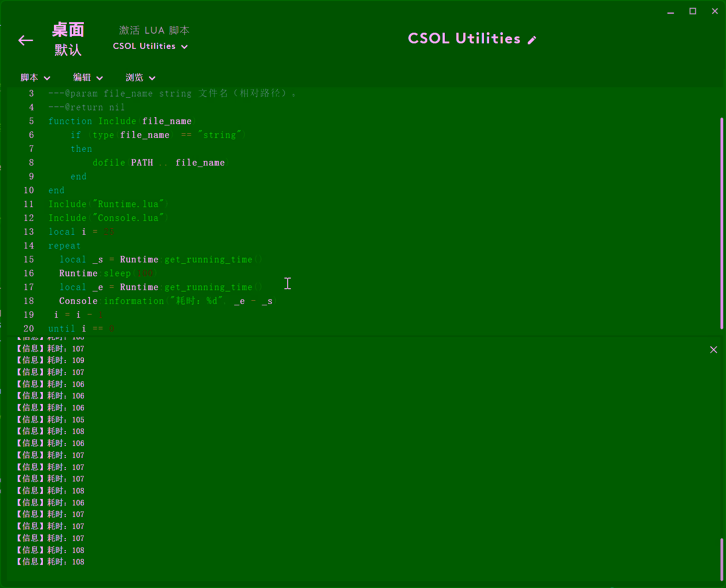Minimize the application window
Screen dimensions: 726x588
pos(671,12)
